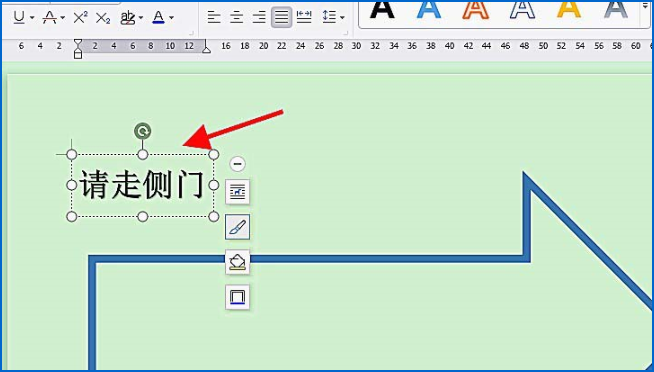
Task: Open line spacing dropdown
Action: [333, 18]
